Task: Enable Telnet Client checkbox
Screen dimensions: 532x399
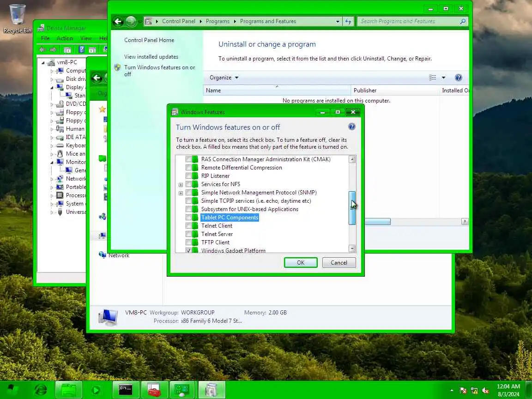Action: point(188,226)
